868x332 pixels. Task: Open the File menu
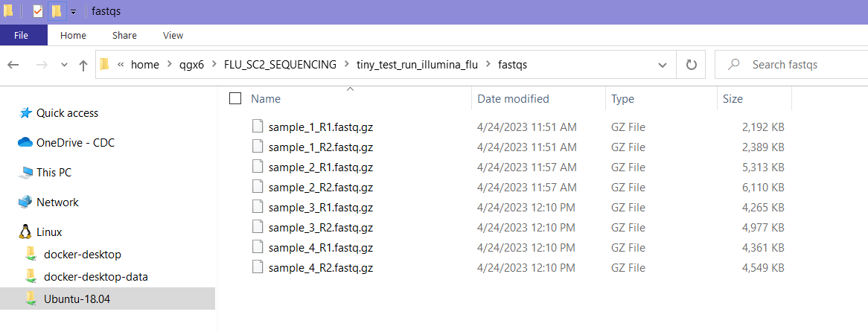21,35
